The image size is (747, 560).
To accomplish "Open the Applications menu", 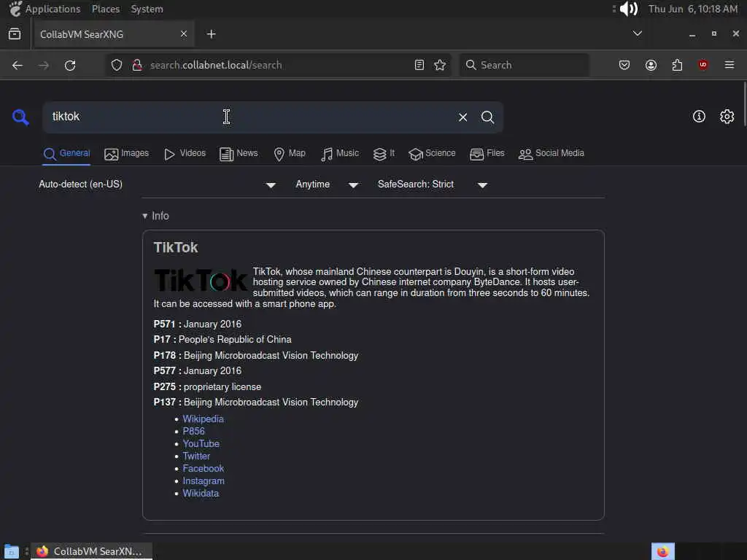I will click(45, 9).
